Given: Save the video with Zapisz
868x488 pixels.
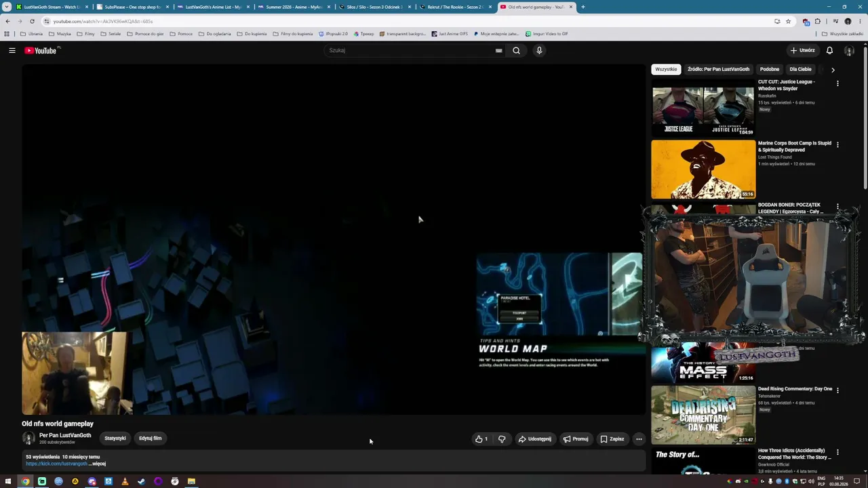Looking at the screenshot, I should [612, 439].
